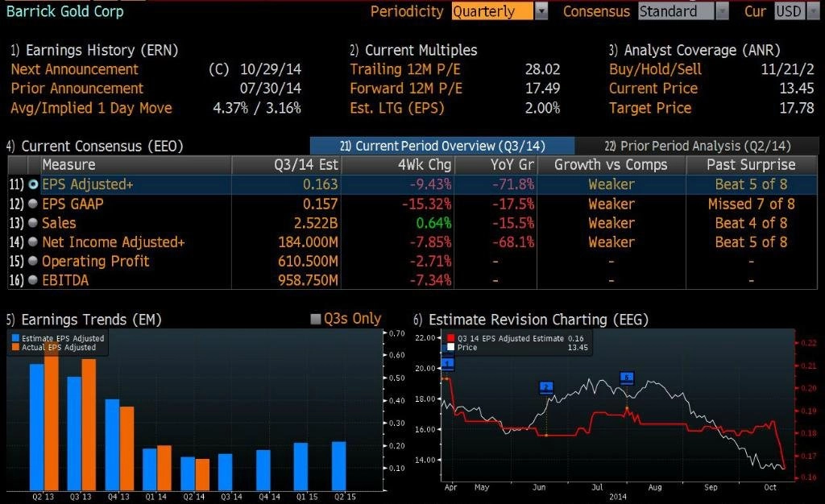Click the red Q3 14 EPS Estimate legend swatch
The height and width of the screenshot is (504, 825).
tap(450, 338)
